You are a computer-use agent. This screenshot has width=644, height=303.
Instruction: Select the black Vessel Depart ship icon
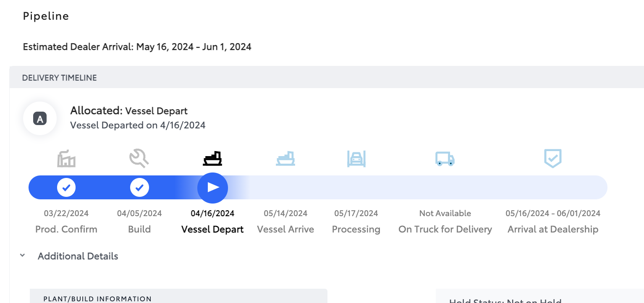[212, 159]
